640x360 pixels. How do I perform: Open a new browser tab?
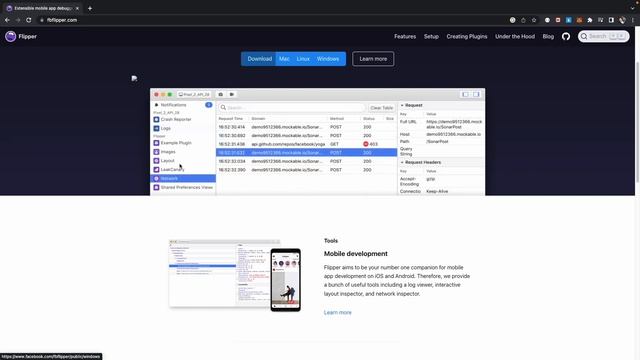tap(90, 8)
